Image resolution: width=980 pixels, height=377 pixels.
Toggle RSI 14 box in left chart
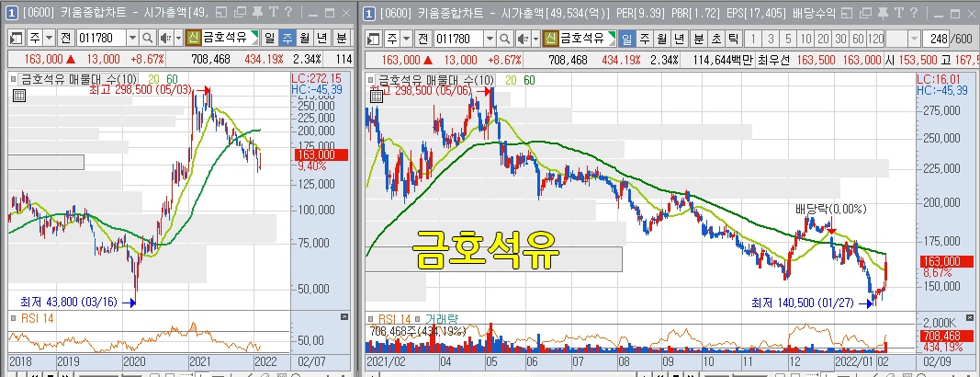pos(13,319)
